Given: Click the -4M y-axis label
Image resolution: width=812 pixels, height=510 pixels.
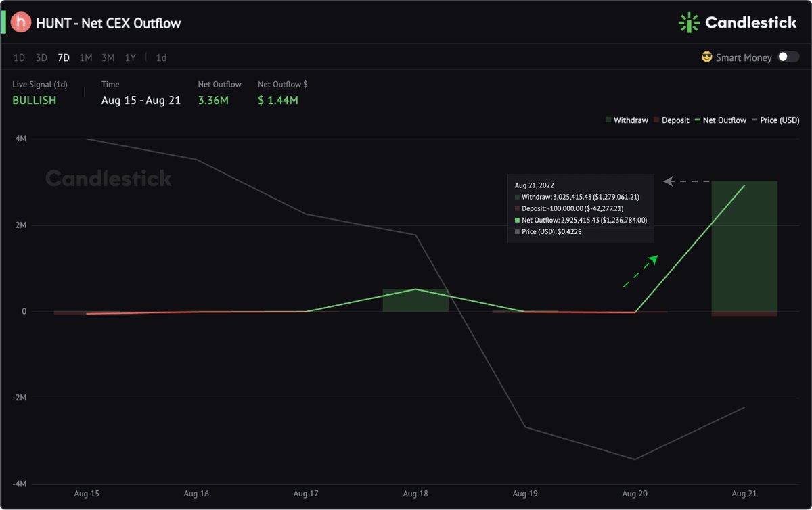Looking at the screenshot, I should (19, 484).
